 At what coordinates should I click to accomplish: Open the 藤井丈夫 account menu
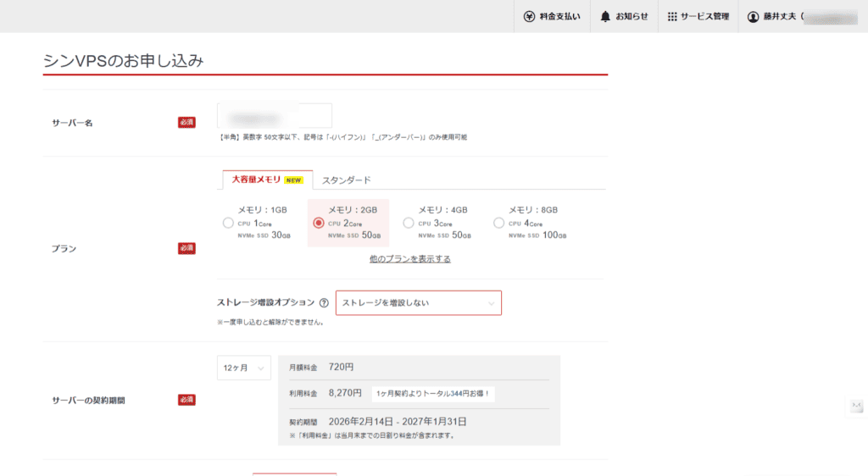click(803, 17)
